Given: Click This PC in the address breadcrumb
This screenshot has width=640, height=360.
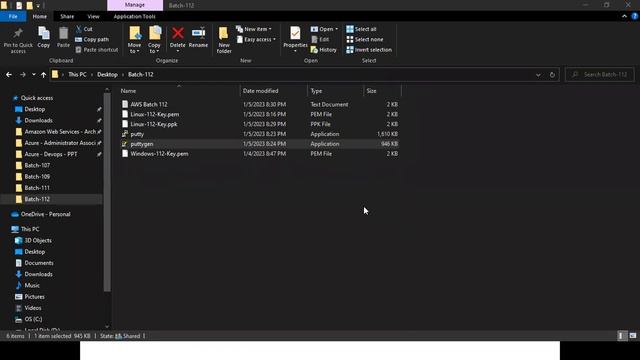Looking at the screenshot, I should click(77, 75).
